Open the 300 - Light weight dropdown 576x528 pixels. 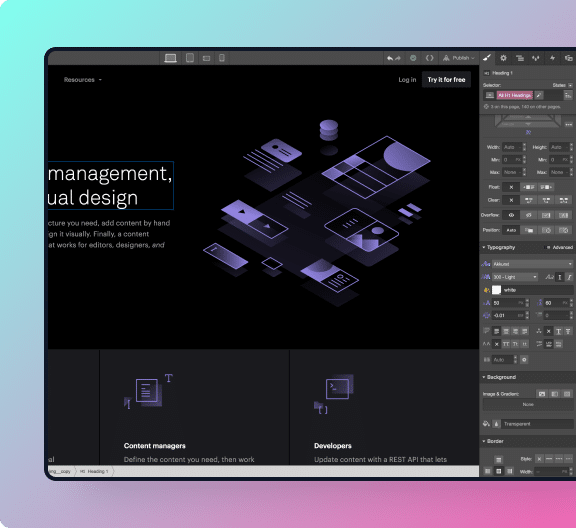coord(515,277)
